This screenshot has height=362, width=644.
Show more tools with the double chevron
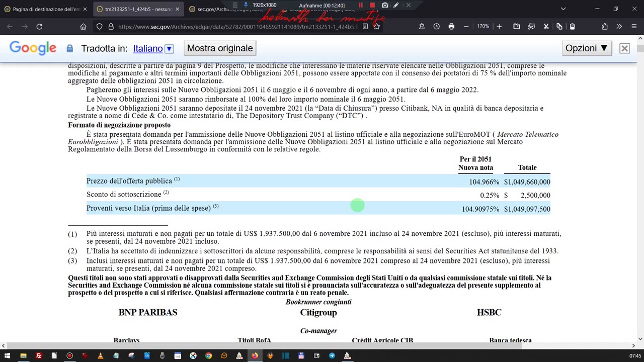tap(619, 27)
